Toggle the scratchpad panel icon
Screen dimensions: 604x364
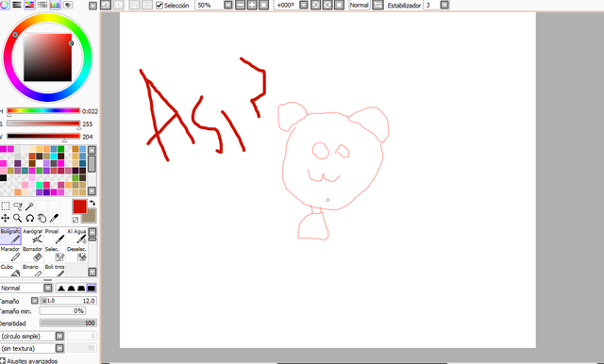coord(68,5)
